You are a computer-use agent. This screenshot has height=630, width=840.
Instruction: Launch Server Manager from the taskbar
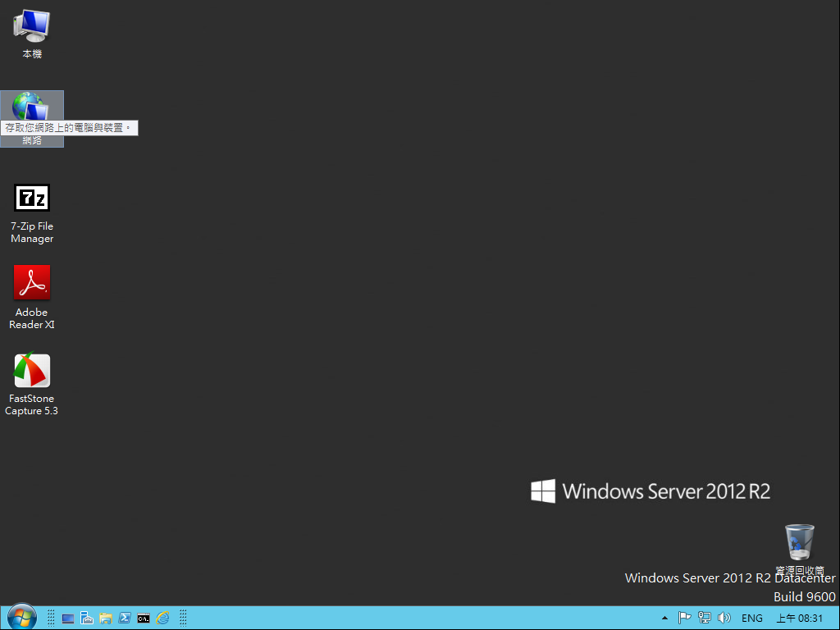coord(87,619)
